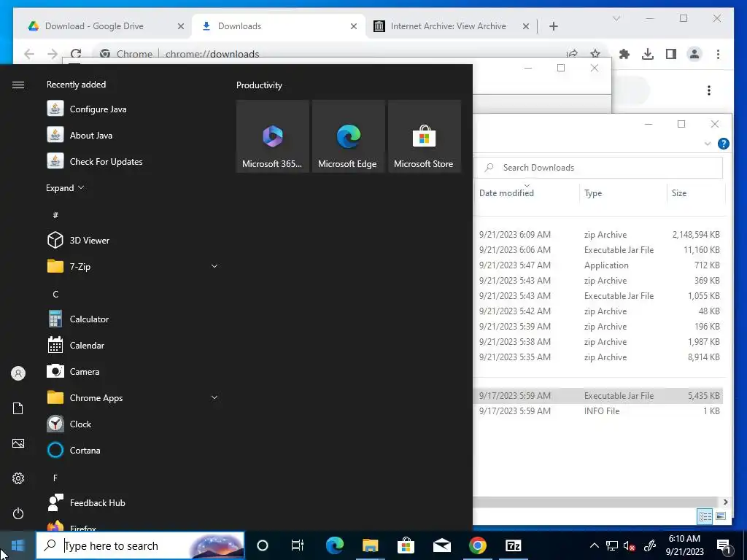Open downloads page more actions menu
The image size is (747, 560).
(709, 90)
